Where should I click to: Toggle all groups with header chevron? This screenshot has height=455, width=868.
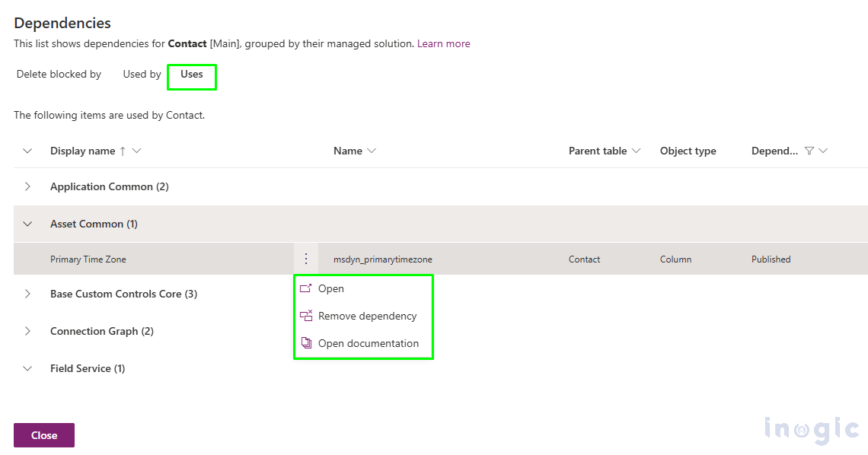pos(28,151)
